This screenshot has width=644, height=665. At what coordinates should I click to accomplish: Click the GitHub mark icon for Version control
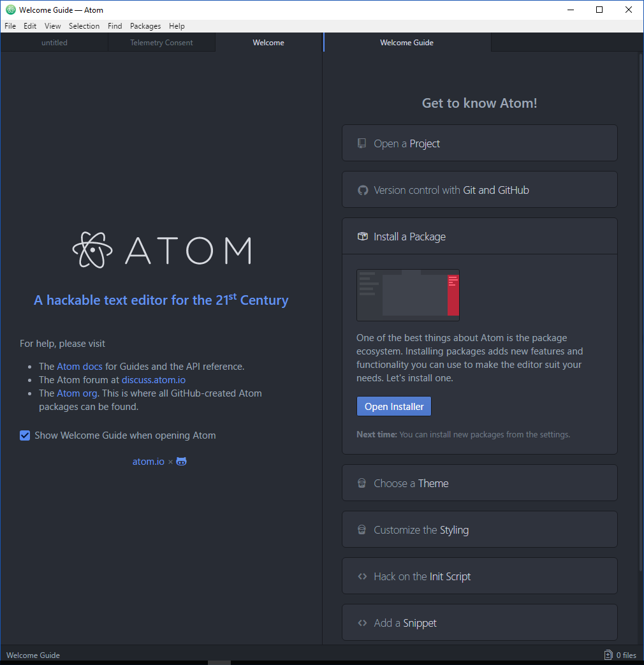tap(362, 190)
